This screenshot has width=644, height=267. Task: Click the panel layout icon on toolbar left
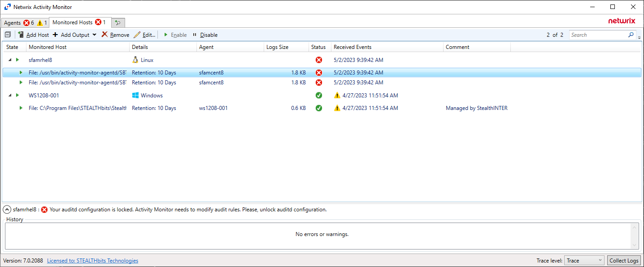[8, 35]
